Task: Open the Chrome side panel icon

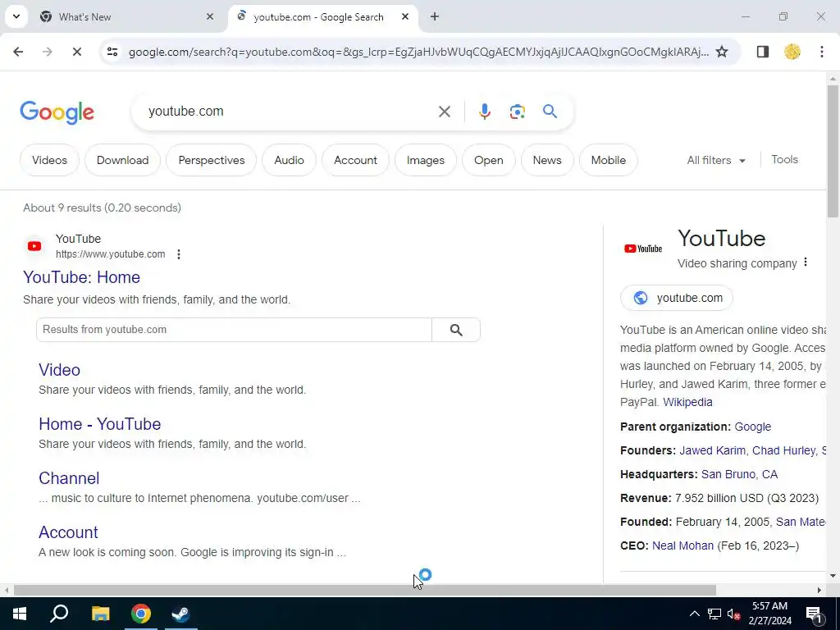Action: pos(762,52)
